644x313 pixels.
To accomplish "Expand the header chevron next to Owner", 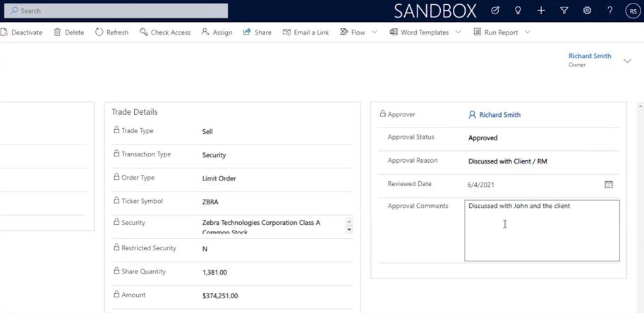I will pos(627,61).
